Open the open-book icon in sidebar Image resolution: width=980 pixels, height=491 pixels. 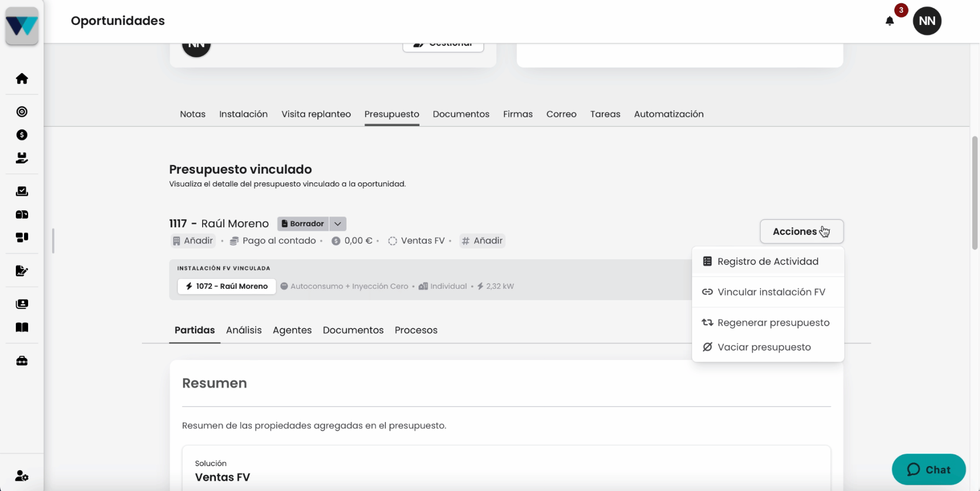click(x=22, y=327)
